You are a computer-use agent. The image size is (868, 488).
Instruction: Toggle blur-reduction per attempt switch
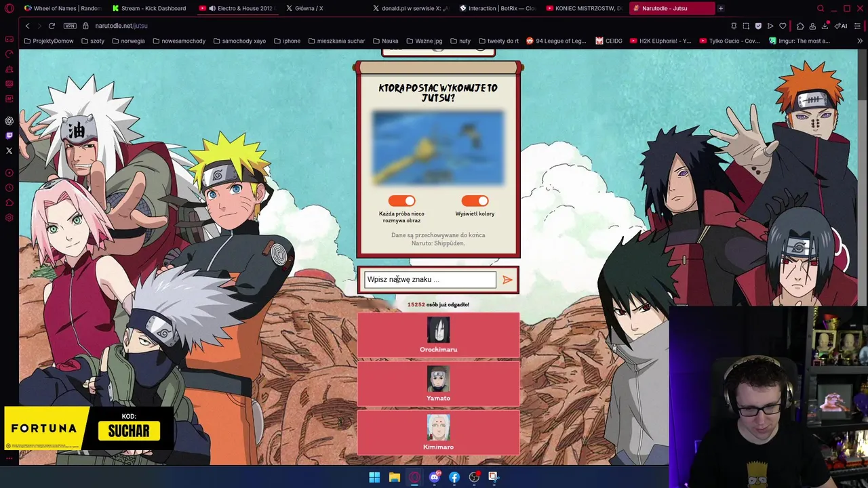[x=401, y=201]
